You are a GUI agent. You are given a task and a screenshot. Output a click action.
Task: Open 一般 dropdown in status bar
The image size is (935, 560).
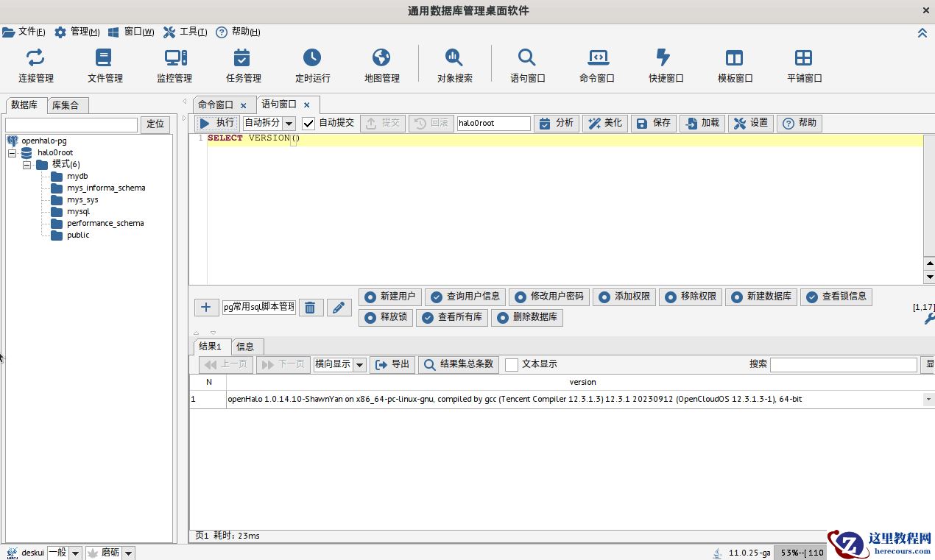pos(75,553)
